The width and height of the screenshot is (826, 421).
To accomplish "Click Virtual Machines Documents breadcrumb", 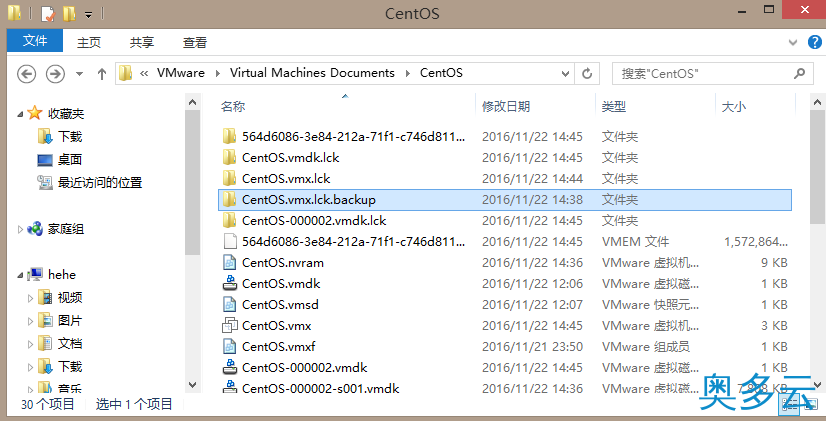I will [312, 73].
